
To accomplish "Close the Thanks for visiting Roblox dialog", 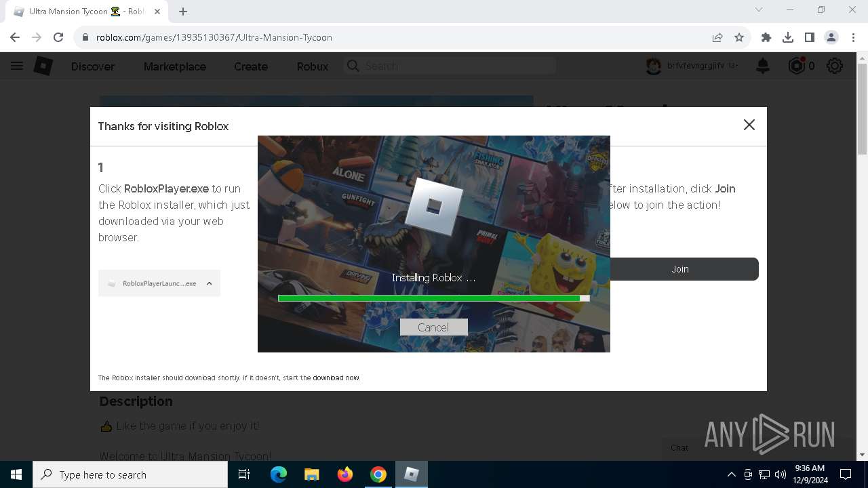I will click(749, 125).
